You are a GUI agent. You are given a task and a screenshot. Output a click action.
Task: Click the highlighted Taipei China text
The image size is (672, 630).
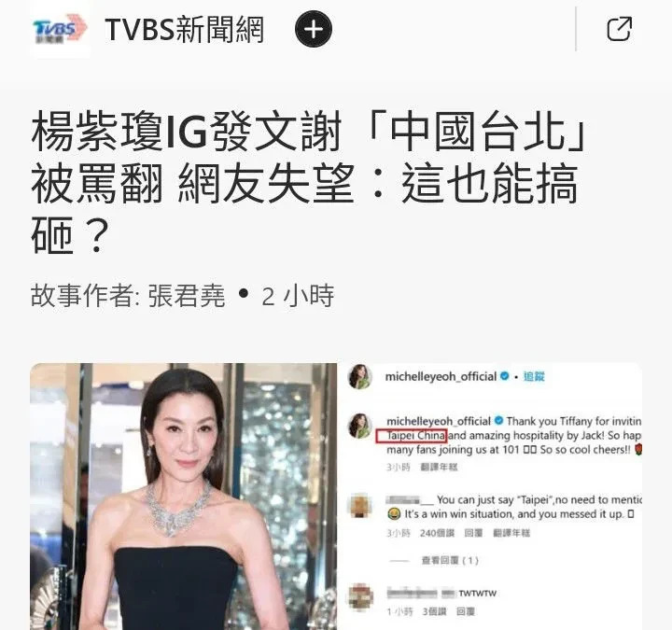(415, 436)
